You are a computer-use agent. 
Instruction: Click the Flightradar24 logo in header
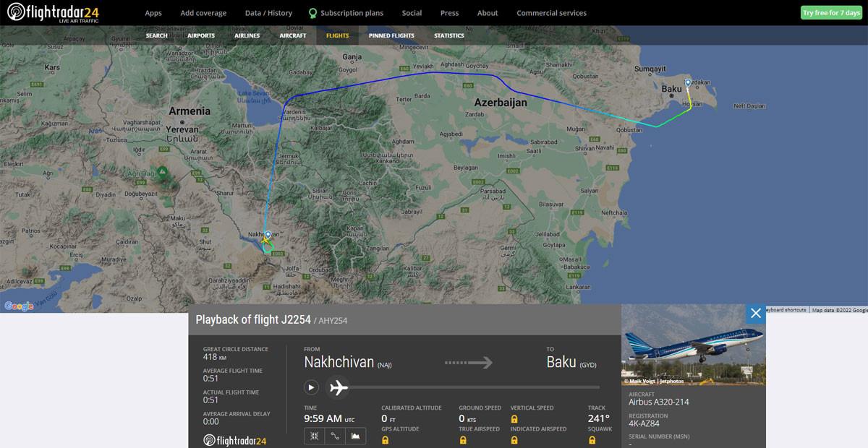coord(54,13)
